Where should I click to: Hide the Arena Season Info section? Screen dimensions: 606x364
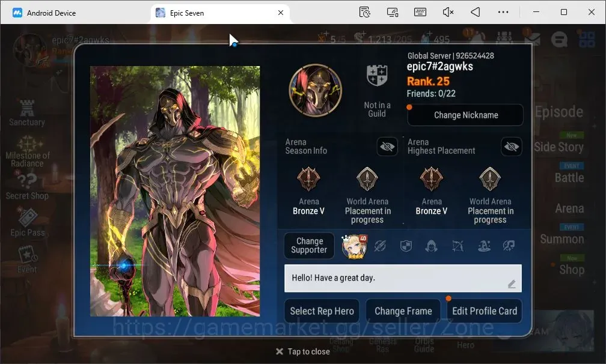[x=387, y=147]
